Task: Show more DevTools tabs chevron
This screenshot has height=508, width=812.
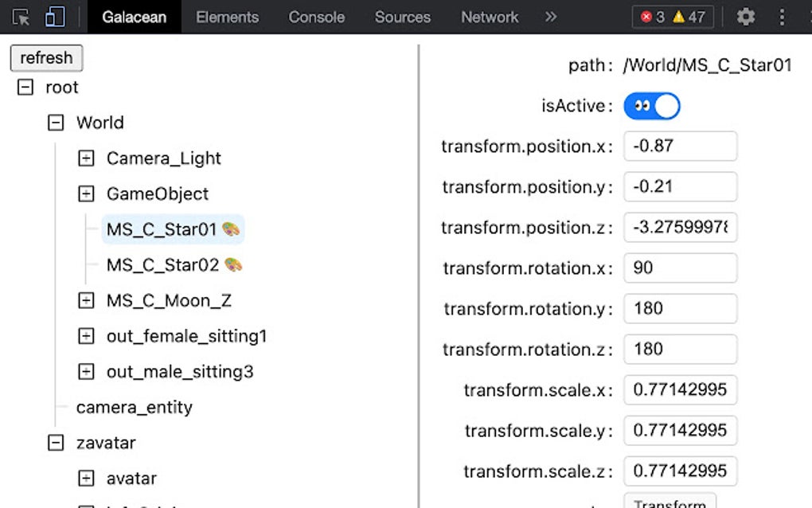Action: [x=550, y=17]
